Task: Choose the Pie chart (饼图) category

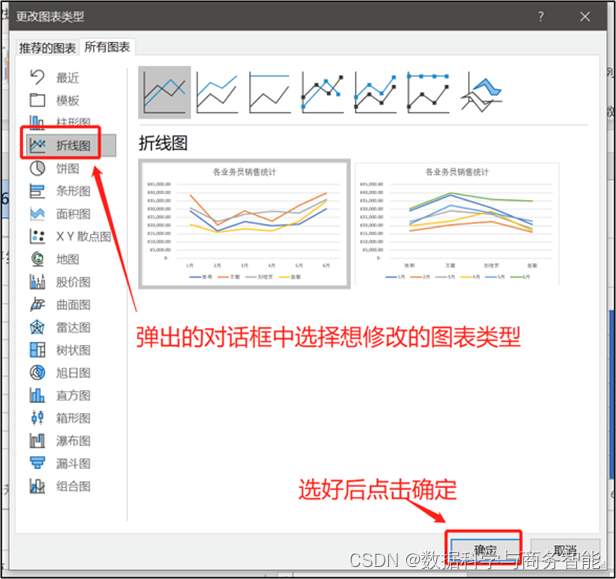Action: 55,168
